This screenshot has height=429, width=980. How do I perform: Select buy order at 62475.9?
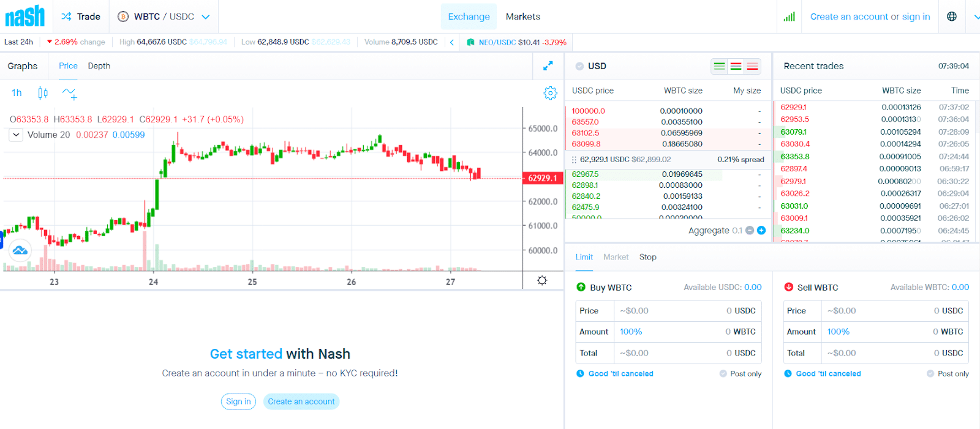click(668, 207)
